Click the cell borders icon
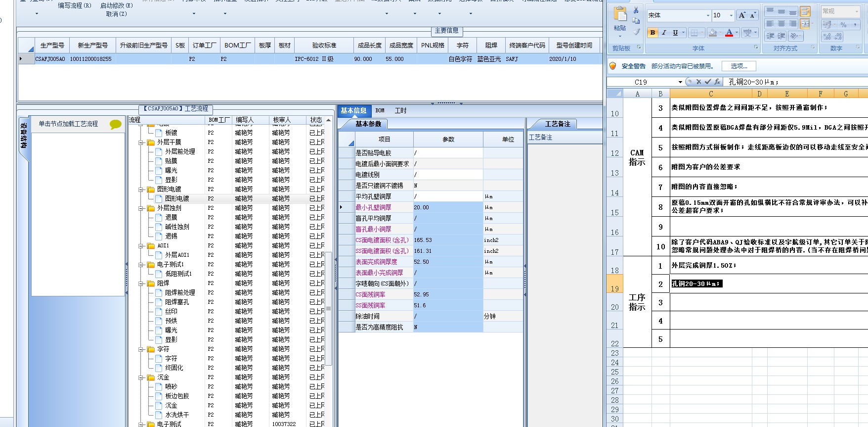 click(x=694, y=33)
